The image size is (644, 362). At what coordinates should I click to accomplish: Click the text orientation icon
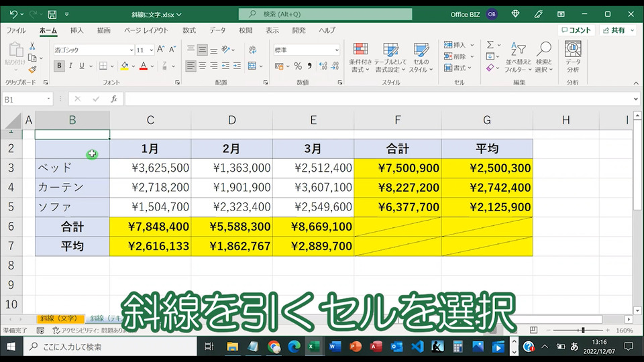coord(226,50)
